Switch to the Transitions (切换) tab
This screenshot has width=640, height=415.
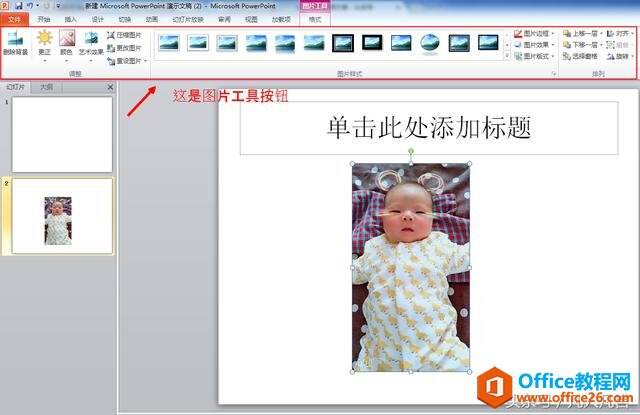click(124, 19)
